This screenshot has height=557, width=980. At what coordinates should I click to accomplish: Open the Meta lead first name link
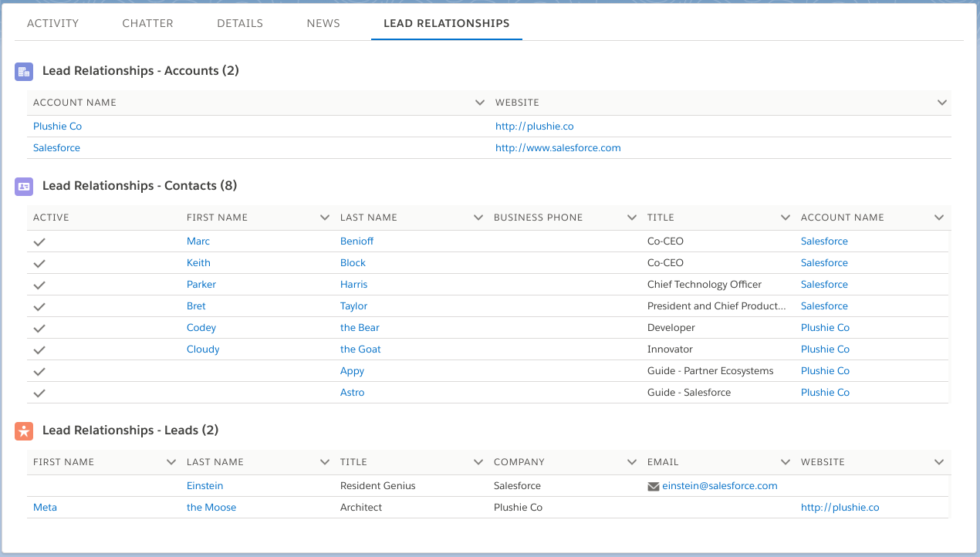pyautogui.click(x=45, y=508)
